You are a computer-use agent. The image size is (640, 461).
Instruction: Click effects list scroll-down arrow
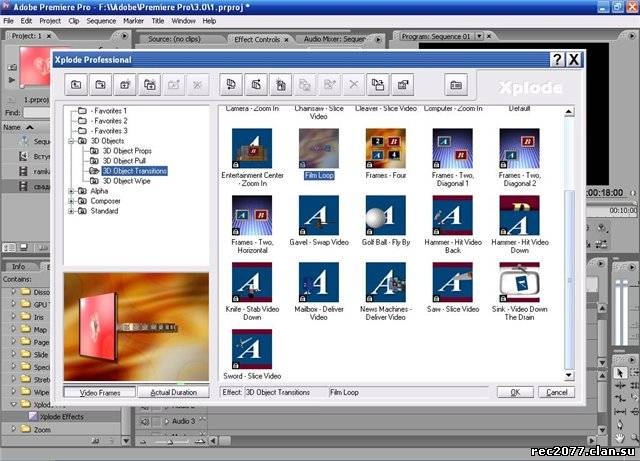pos(569,376)
